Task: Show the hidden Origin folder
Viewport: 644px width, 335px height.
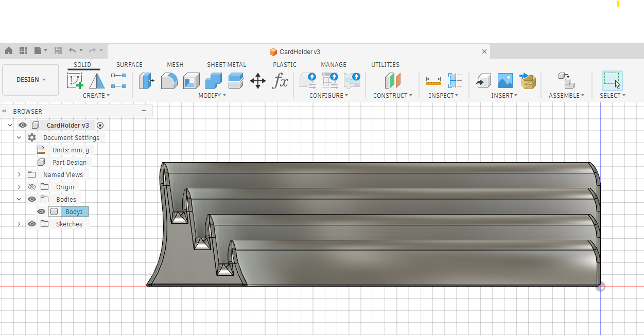Action: coord(32,187)
